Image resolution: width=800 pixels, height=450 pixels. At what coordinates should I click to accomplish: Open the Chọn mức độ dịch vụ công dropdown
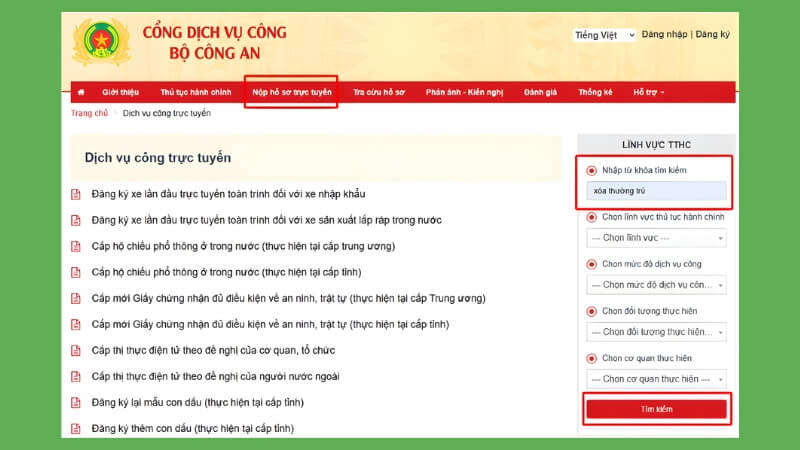(656, 285)
